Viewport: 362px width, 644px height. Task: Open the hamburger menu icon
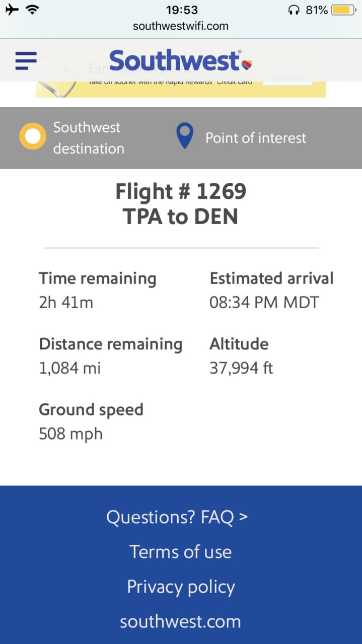tap(26, 61)
